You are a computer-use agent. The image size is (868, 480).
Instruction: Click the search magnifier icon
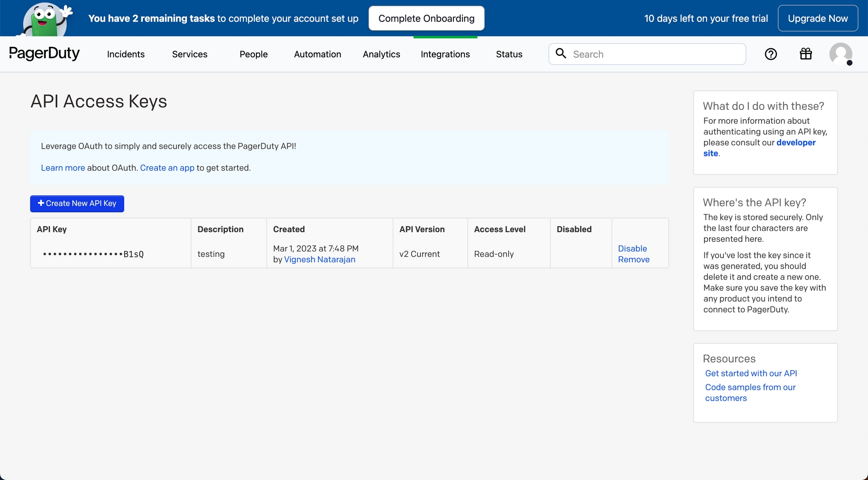561,53
